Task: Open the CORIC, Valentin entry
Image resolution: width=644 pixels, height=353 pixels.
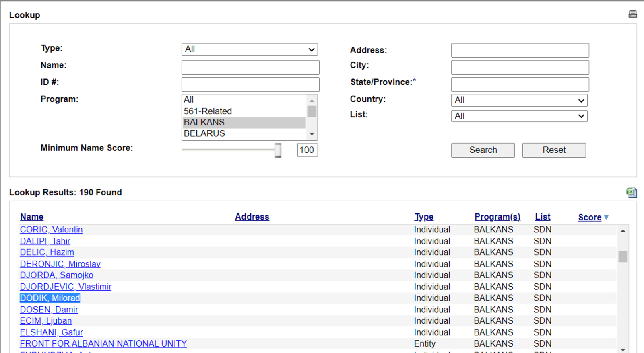Action: [51, 230]
